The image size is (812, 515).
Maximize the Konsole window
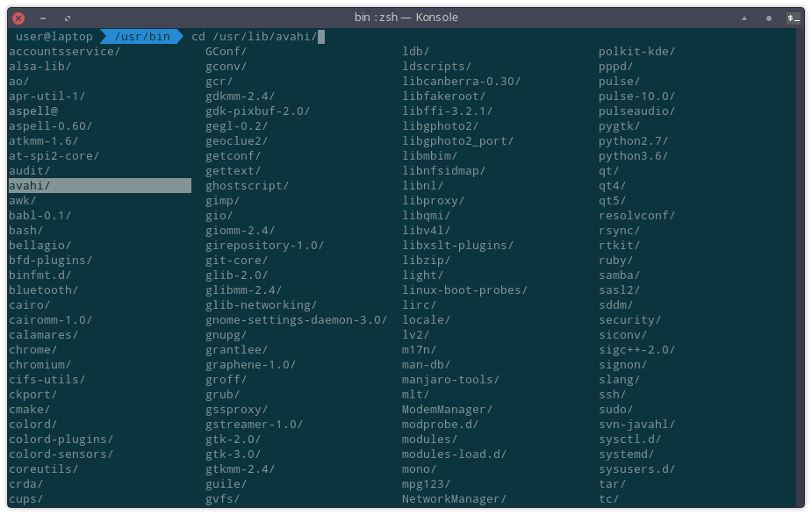68,18
